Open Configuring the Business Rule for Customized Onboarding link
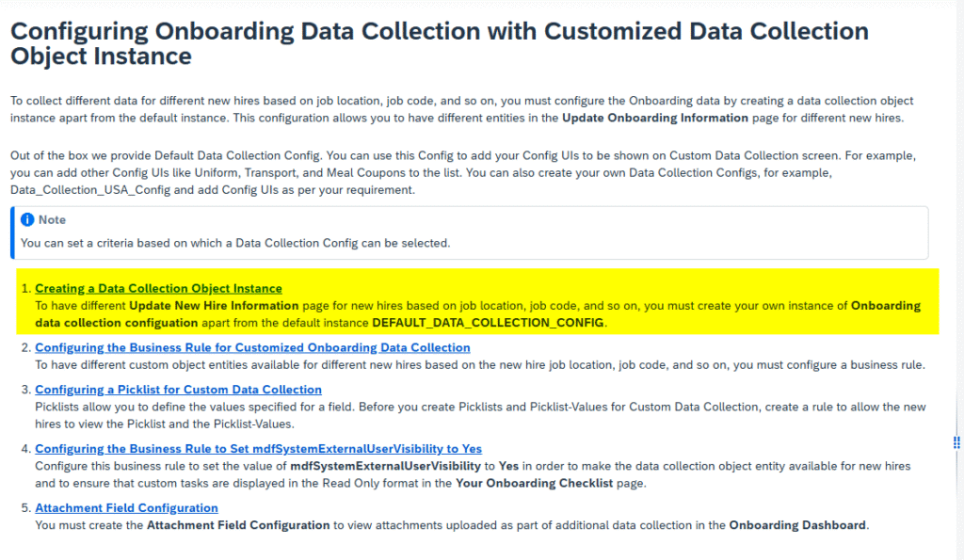The image size is (964, 560). (252, 348)
